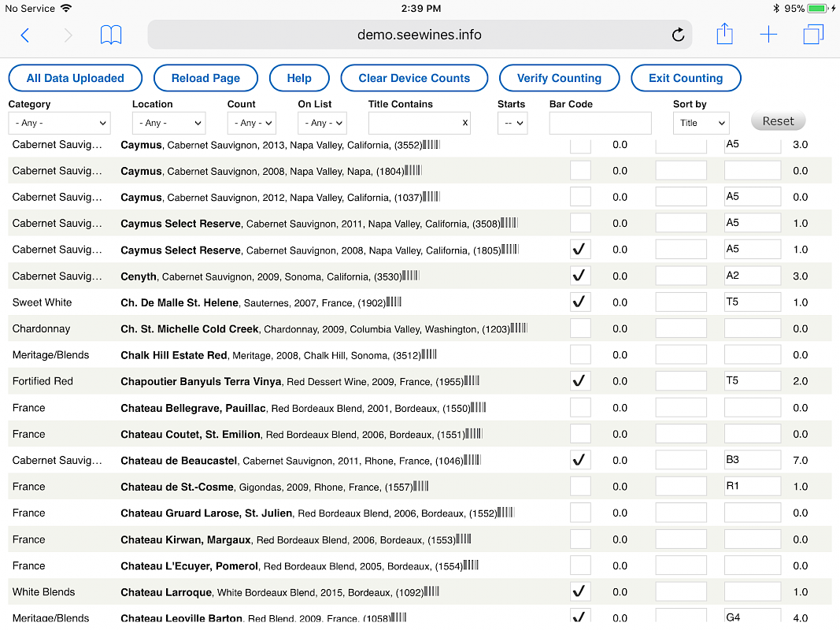The image size is (840, 630).
Task: Reset the filters
Action: (778, 121)
